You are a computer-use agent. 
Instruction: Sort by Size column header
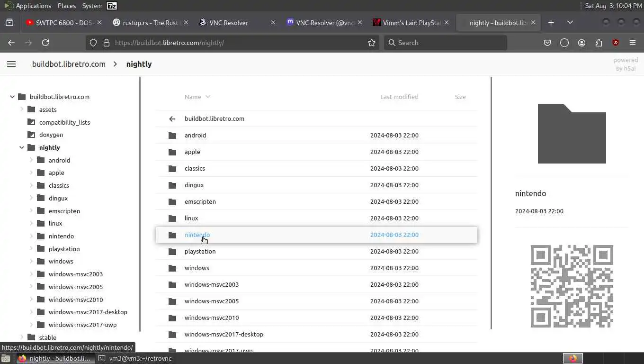pyautogui.click(x=460, y=97)
